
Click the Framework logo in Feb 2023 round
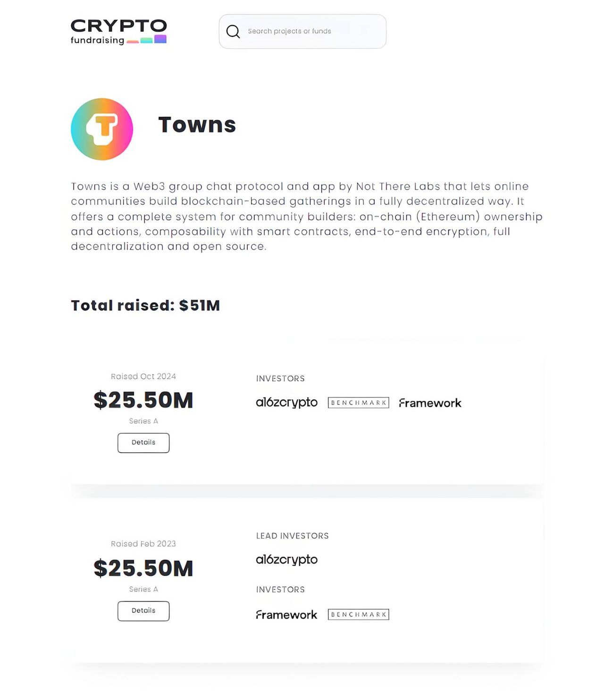click(286, 615)
